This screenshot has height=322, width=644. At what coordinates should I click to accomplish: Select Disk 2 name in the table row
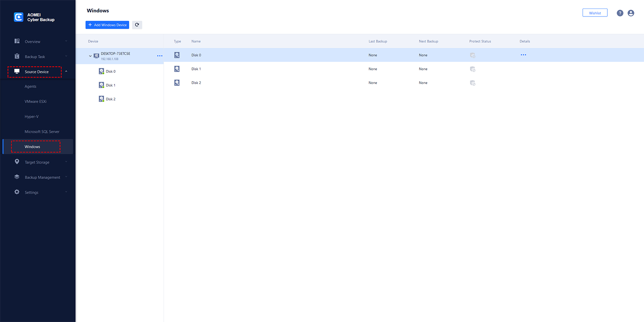(196, 83)
